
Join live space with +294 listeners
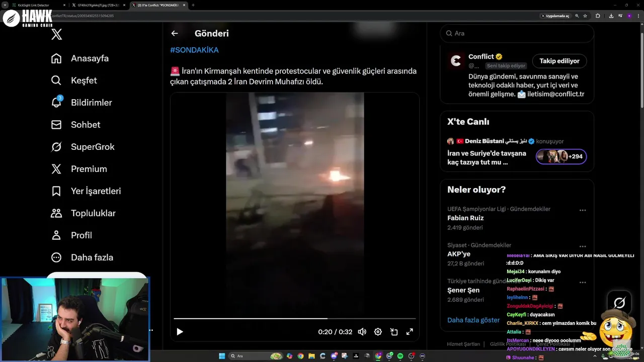(561, 156)
